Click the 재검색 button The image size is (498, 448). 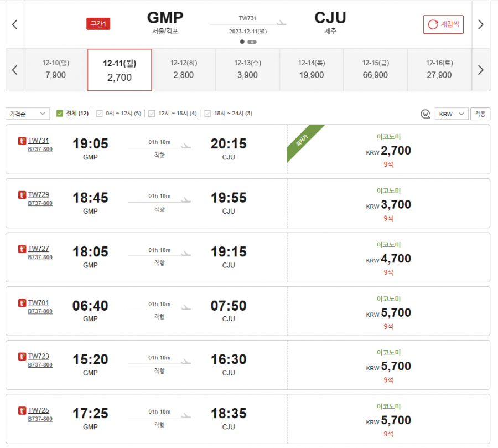(443, 24)
